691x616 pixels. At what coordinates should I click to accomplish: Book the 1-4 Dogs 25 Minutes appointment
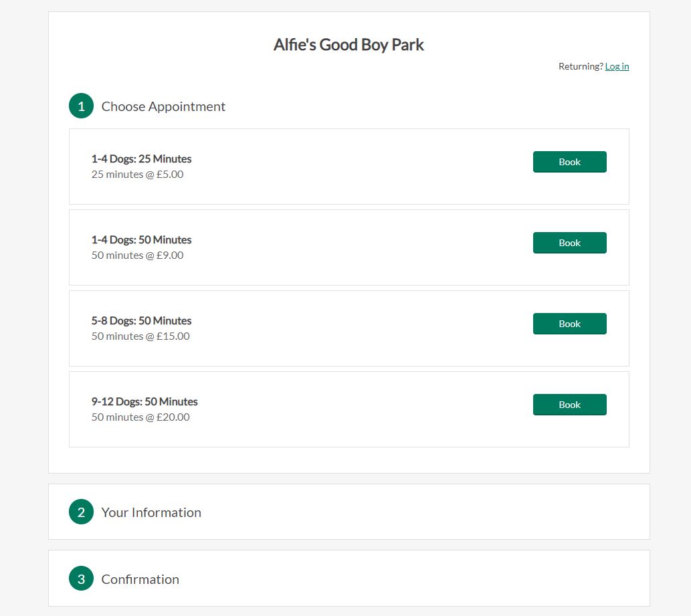click(x=569, y=162)
